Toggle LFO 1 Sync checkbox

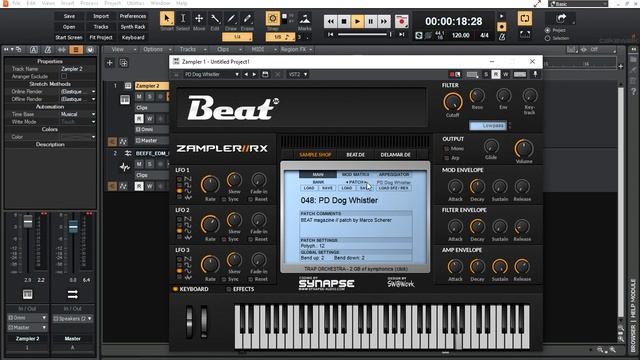click(x=224, y=200)
